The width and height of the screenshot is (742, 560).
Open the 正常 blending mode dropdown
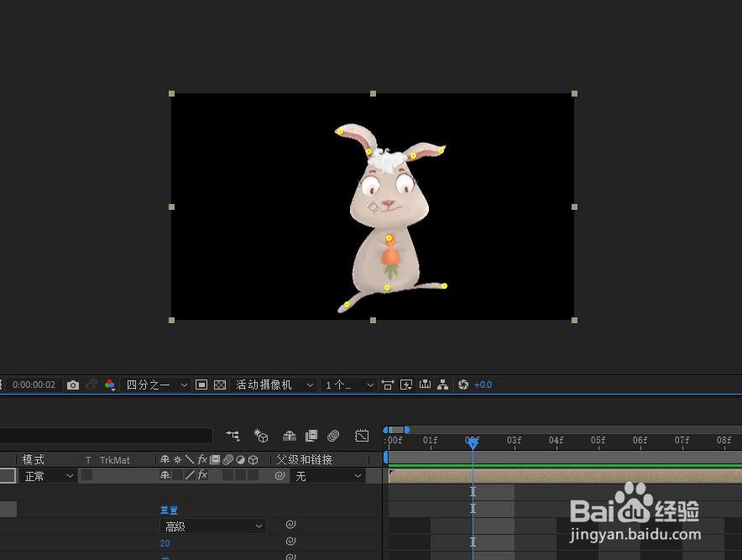[49, 476]
